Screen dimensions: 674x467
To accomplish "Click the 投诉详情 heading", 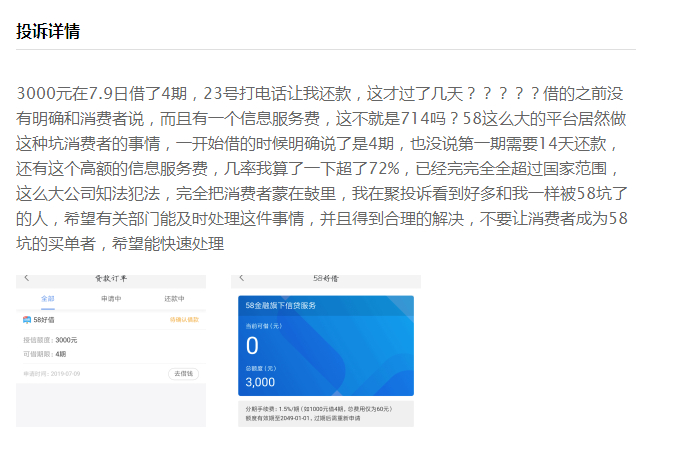I will 48,31.
